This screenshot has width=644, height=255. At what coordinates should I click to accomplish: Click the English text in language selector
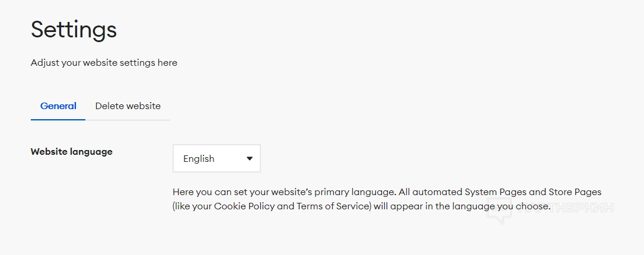click(199, 159)
